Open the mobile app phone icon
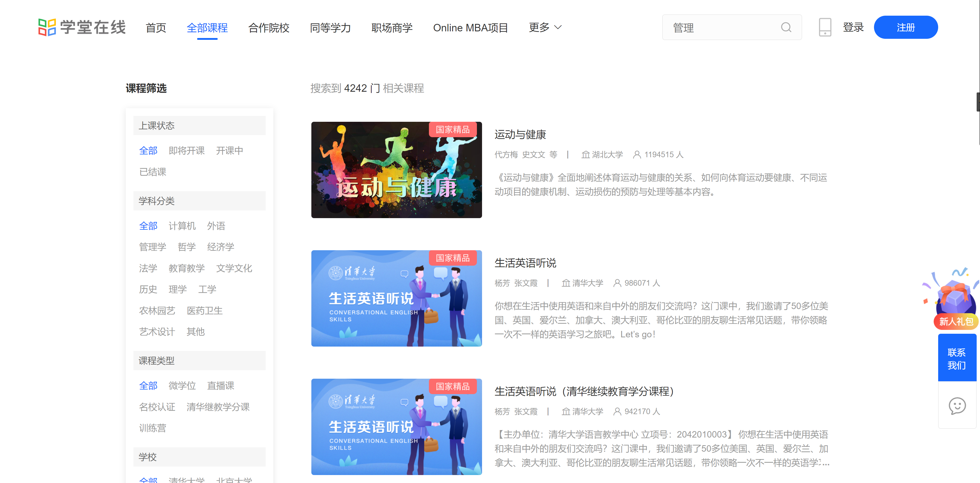 pos(825,27)
